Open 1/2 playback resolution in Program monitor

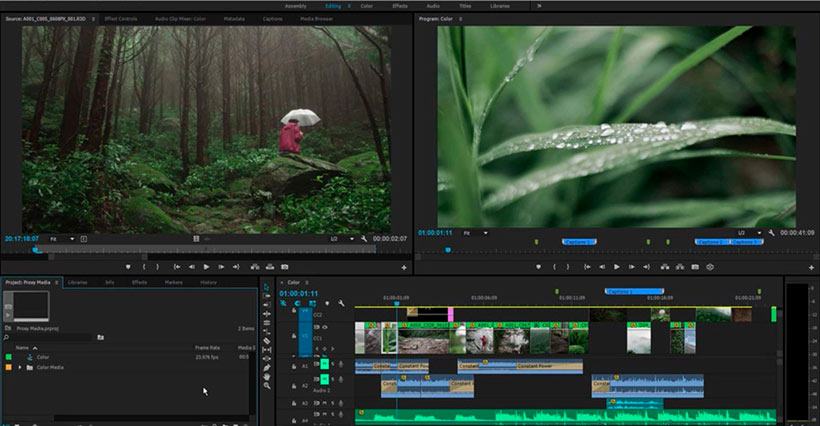(749, 233)
